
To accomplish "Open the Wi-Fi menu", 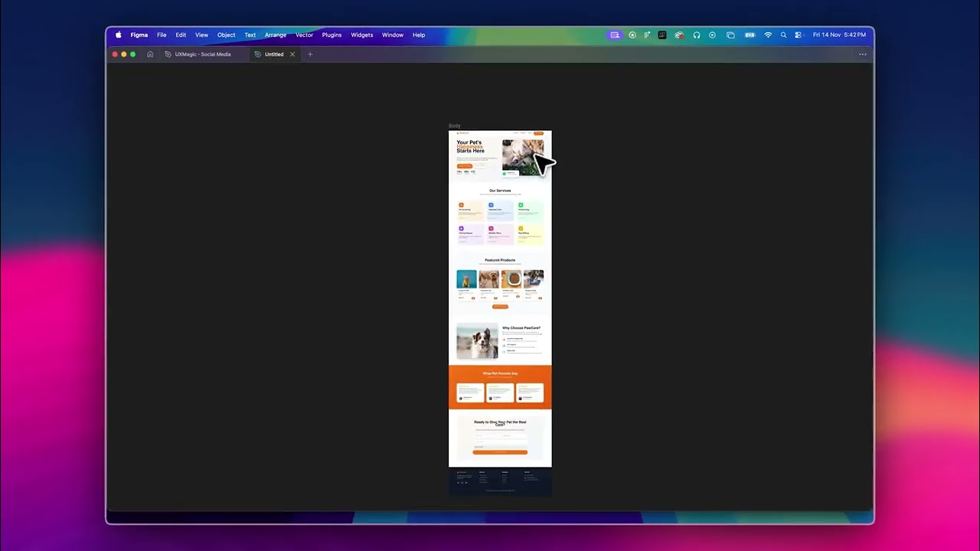I will 768,35.
